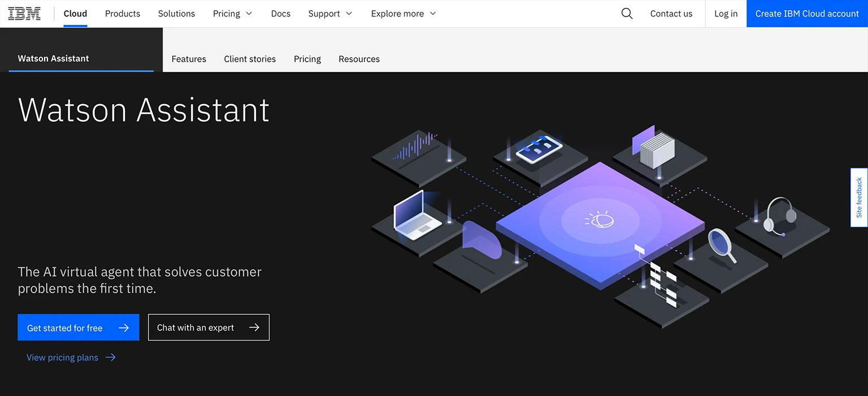Open Docs in the top navigation

280,14
